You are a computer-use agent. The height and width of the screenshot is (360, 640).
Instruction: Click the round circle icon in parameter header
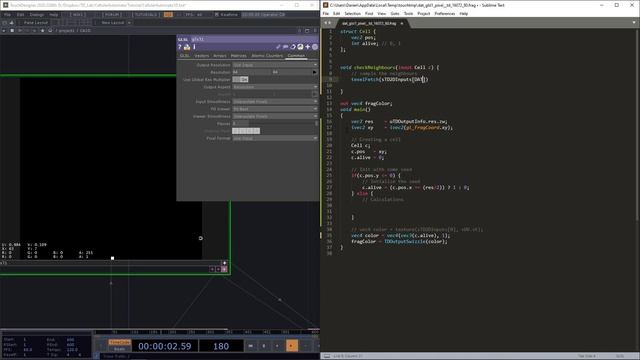(315, 47)
